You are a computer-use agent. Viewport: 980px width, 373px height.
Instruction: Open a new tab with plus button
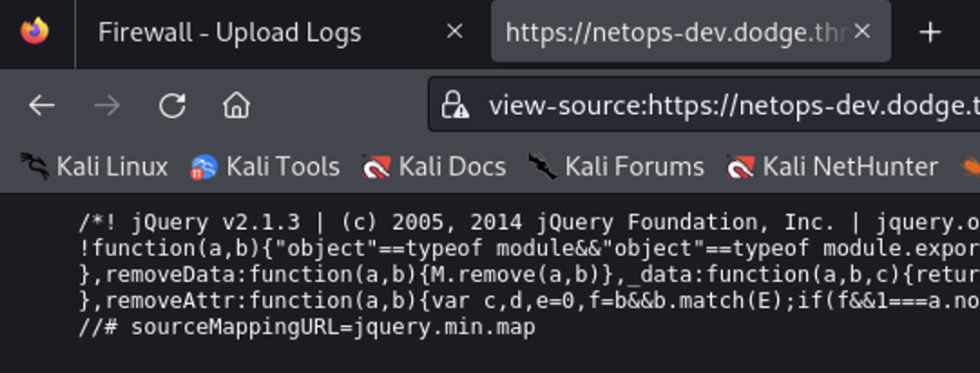pyautogui.click(x=930, y=33)
